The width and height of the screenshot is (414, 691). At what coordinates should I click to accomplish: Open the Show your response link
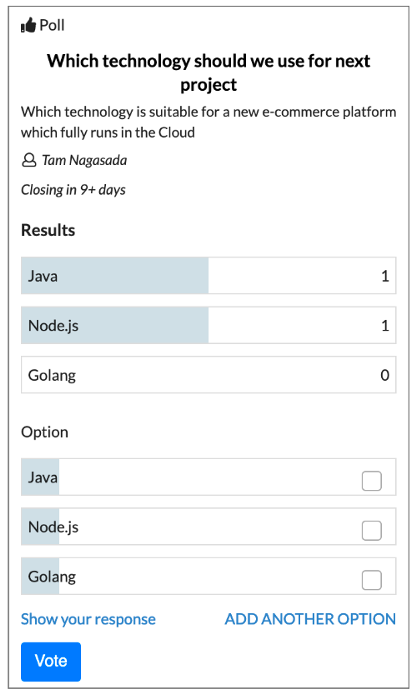click(x=88, y=619)
